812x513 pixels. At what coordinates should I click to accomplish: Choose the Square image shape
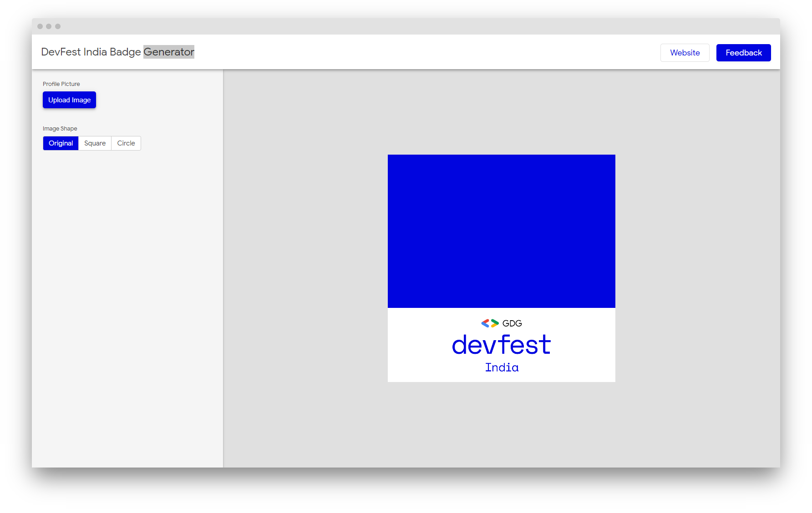(x=95, y=143)
